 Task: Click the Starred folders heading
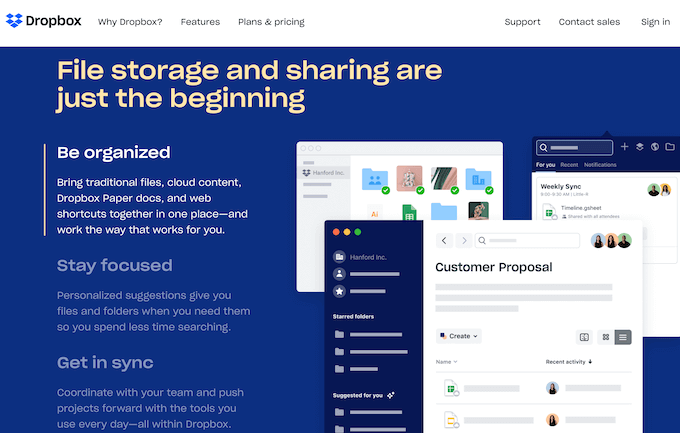[x=353, y=317]
